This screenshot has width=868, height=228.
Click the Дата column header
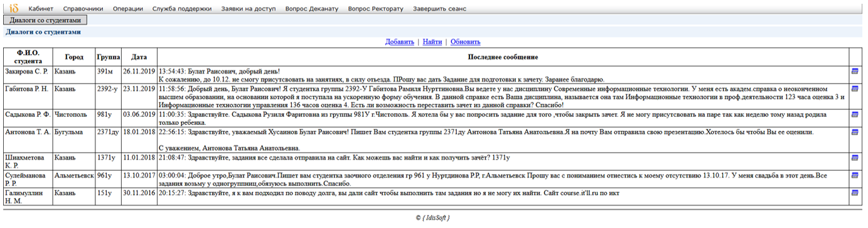pyautogui.click(x=139, y=57)
